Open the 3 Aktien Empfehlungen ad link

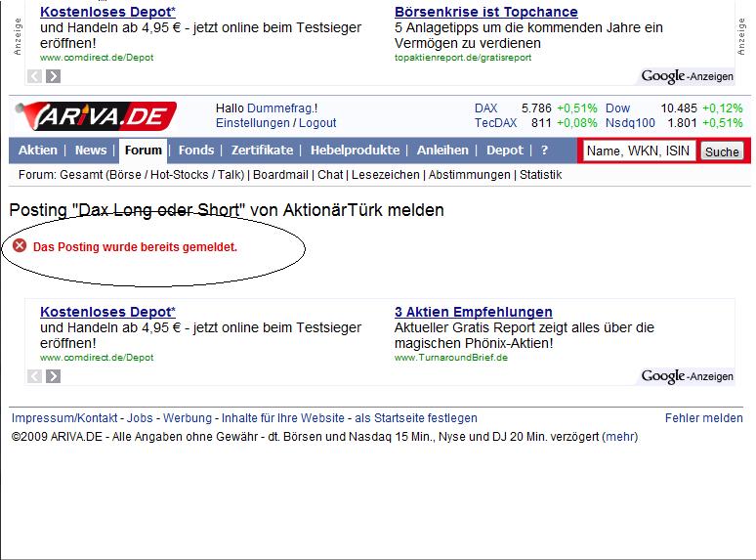(x=474, y=312)
